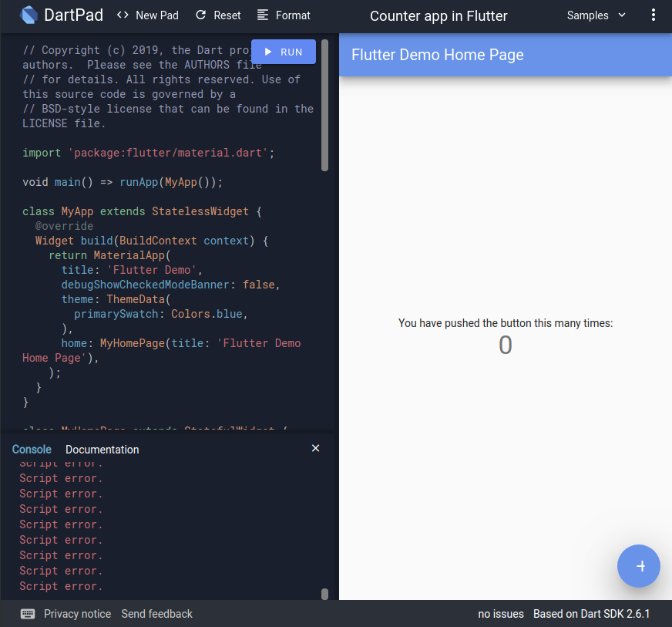
Task: Click 'Based on Dart SDK 2.6.1' text
Action: tap(591, 614)
